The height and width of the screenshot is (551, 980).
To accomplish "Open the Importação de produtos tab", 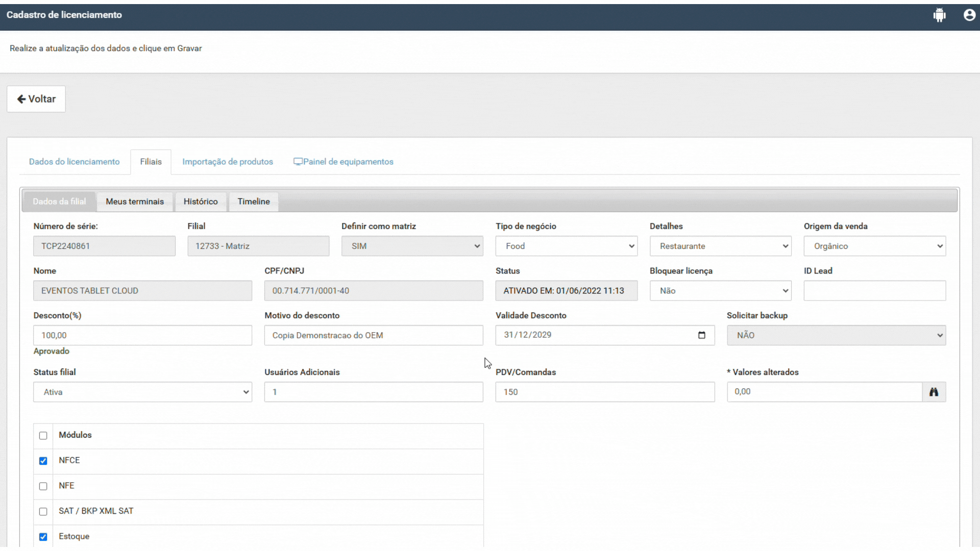I will [228, 162].
